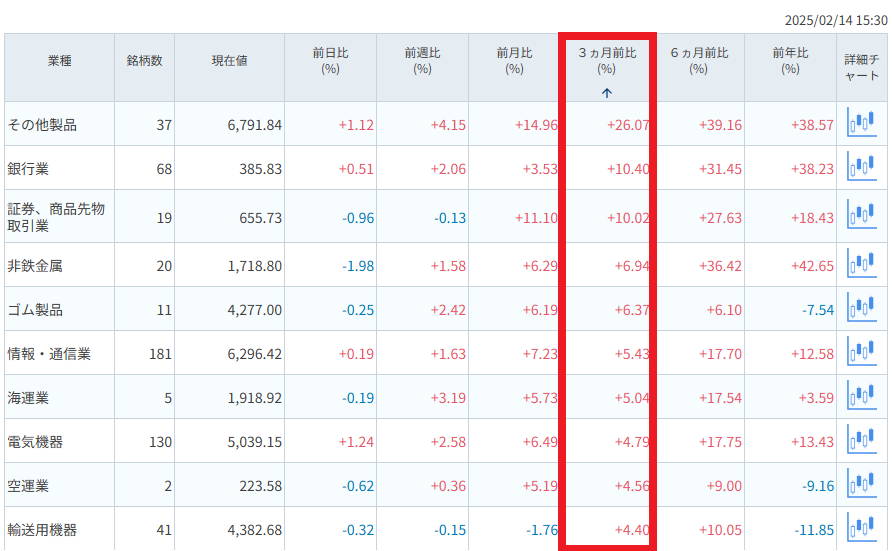The image size is (892, 551).
Task: Open detail chart for 銀行業
Action: [861, 167]
